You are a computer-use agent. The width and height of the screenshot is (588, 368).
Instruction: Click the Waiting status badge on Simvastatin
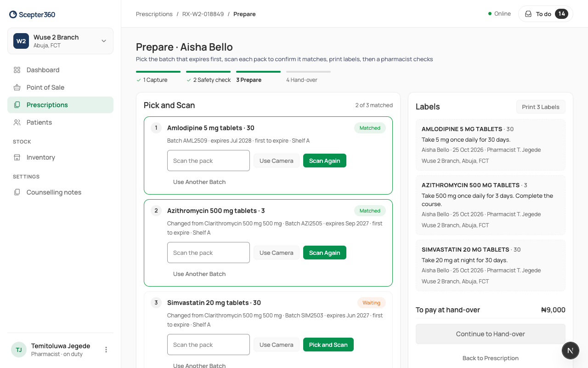click(371, 303)
